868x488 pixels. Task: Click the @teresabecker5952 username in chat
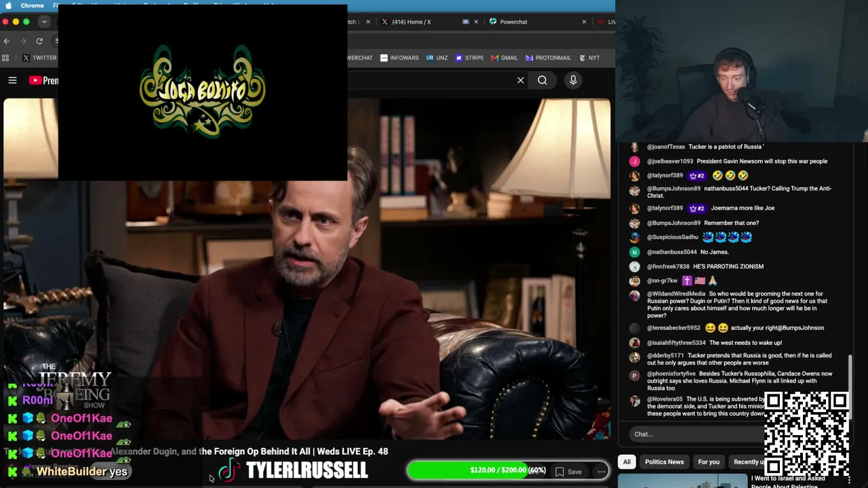pyautogui.click(x=674, y=328)
